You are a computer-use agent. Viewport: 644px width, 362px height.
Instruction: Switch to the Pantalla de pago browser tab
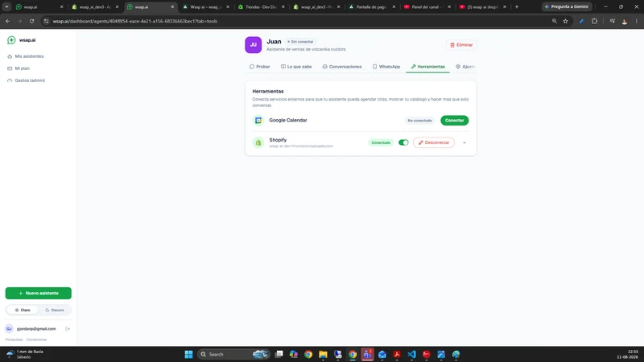371,6
